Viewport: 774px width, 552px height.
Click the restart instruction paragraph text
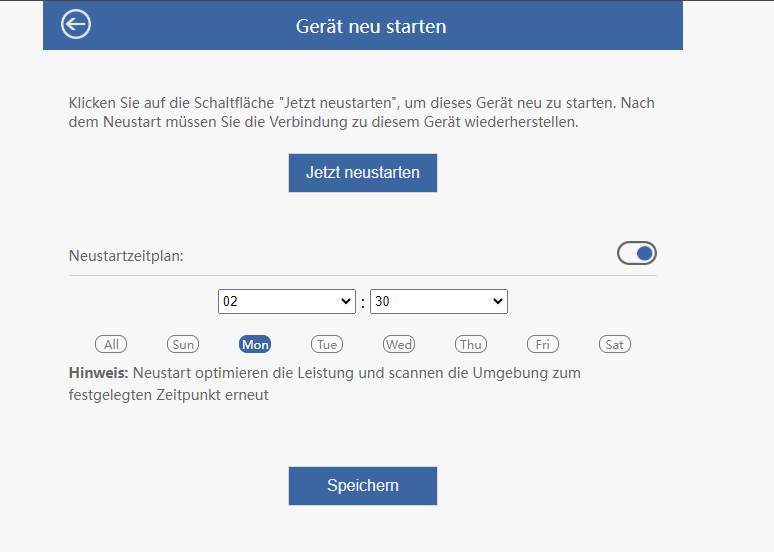[x=362, y=112]
